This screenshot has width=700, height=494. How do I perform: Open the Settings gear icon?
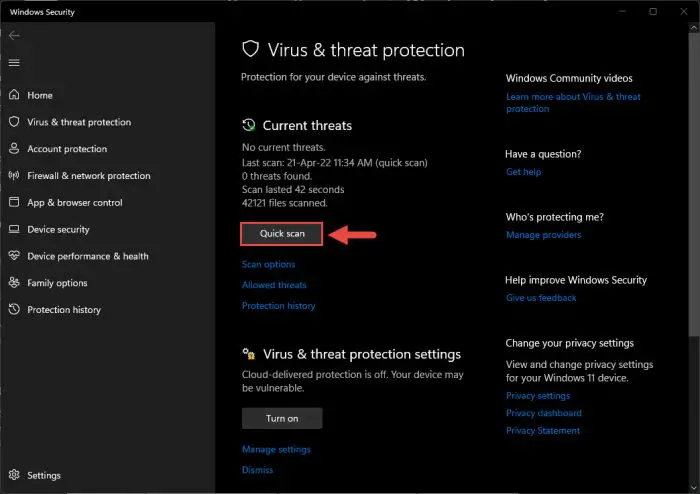coord(14,474)
